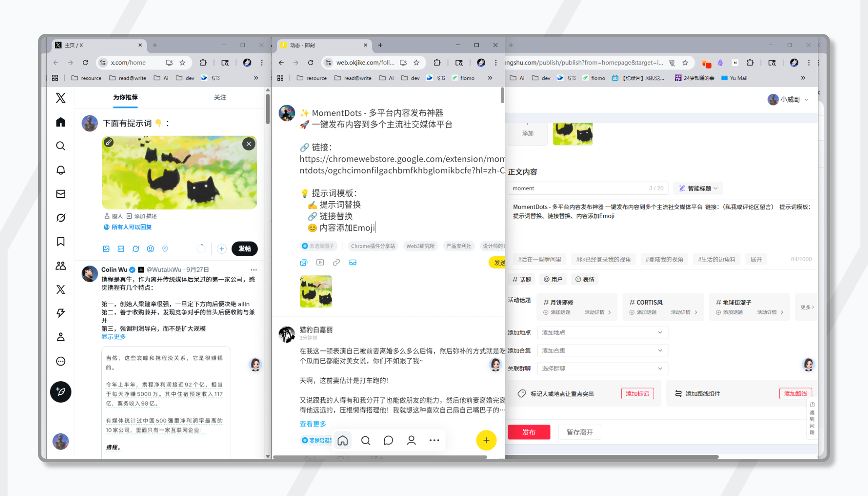Click the X bookmarks sidebar icon
Viewport: 868px width, 496px height.
click(x=61, y=242)
